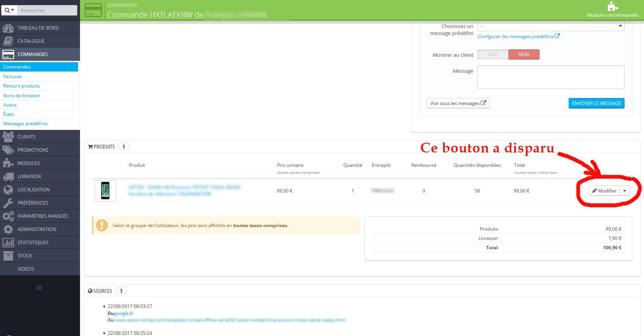Open the Promotions tag icon
Screen dimensions: 644x336
(8, 150)
